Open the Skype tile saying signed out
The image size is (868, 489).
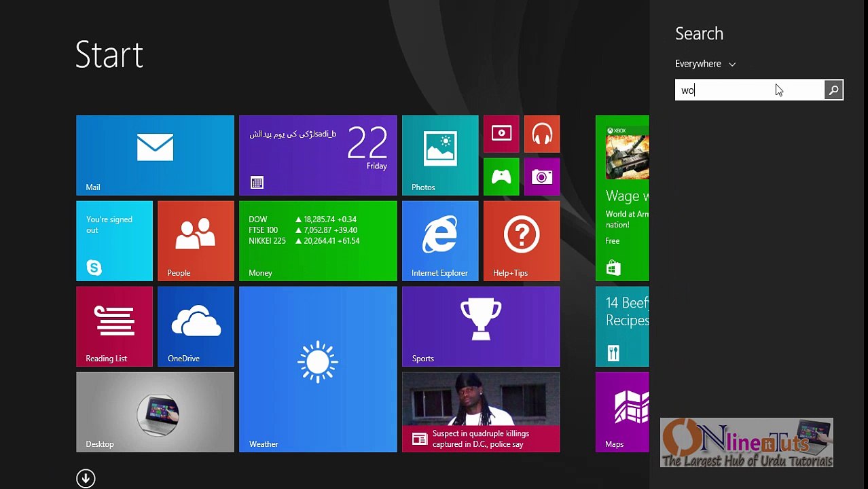click(114, 241)
